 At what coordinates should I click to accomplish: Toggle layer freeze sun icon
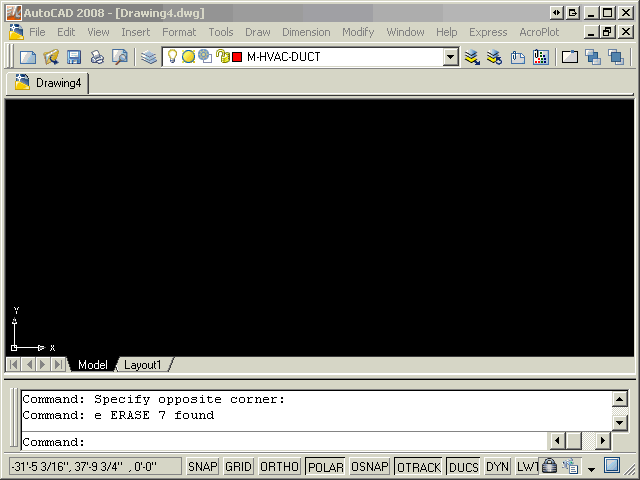(188, 56)
